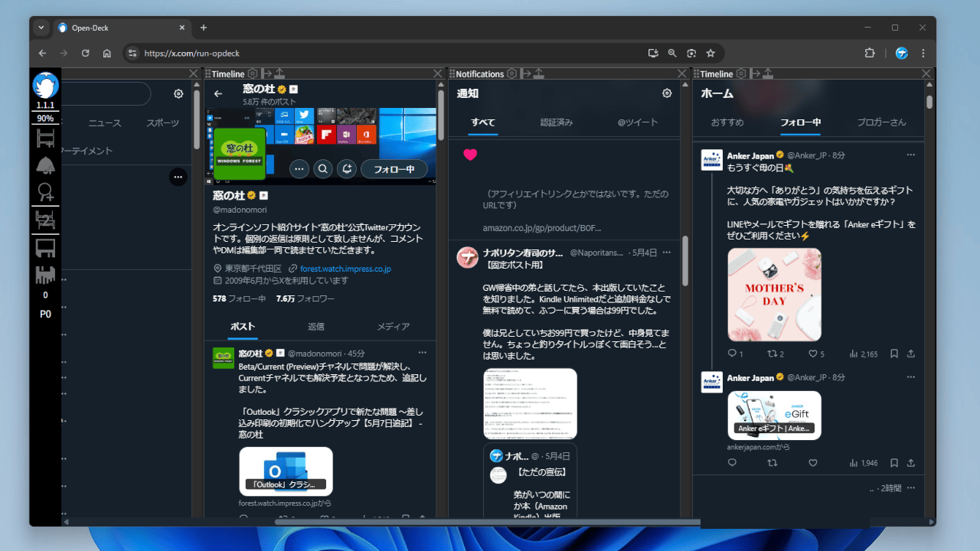Click the 7.6万 フォロワー count
Viewport: 980px width, 551px height.
(x=305, y=298)
